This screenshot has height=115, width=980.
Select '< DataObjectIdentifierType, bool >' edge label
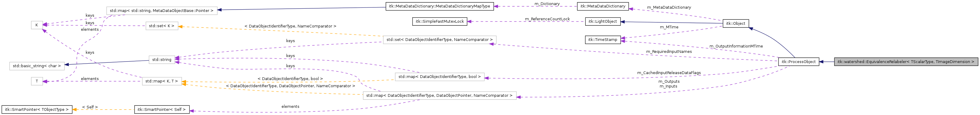click(x=290, y=79)
